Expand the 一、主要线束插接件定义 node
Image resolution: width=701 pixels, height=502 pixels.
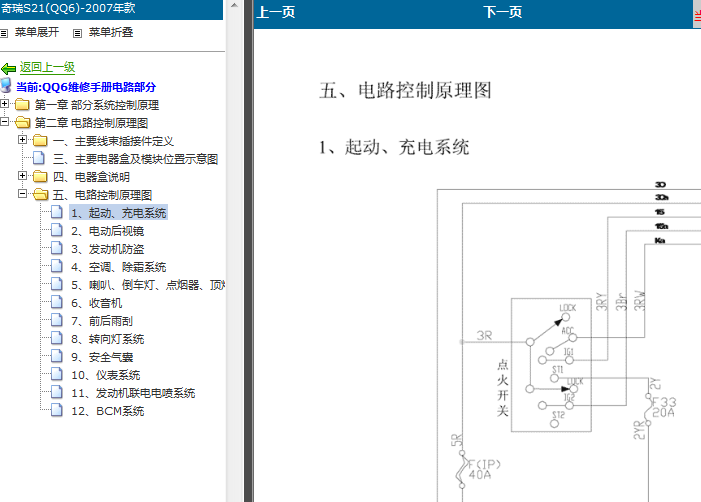pos(22,139)
